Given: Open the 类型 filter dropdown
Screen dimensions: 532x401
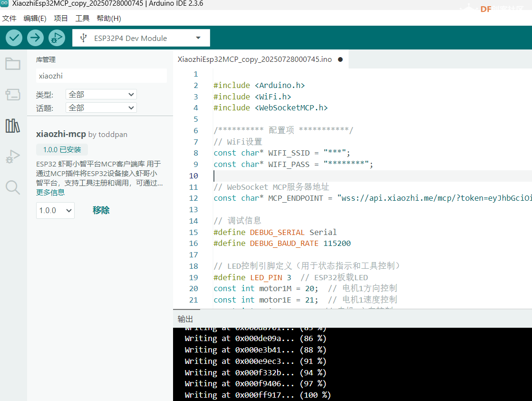Looking at the screenshot, I should 101,94.
